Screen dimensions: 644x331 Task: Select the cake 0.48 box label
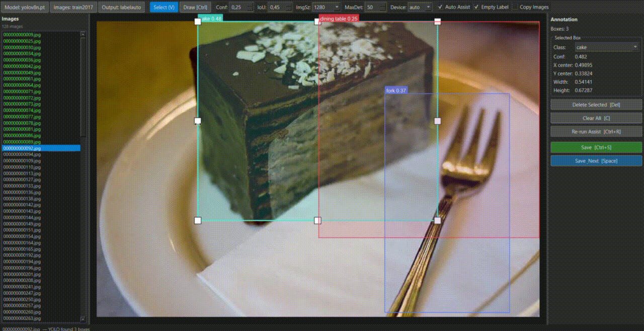click(210, 19)
